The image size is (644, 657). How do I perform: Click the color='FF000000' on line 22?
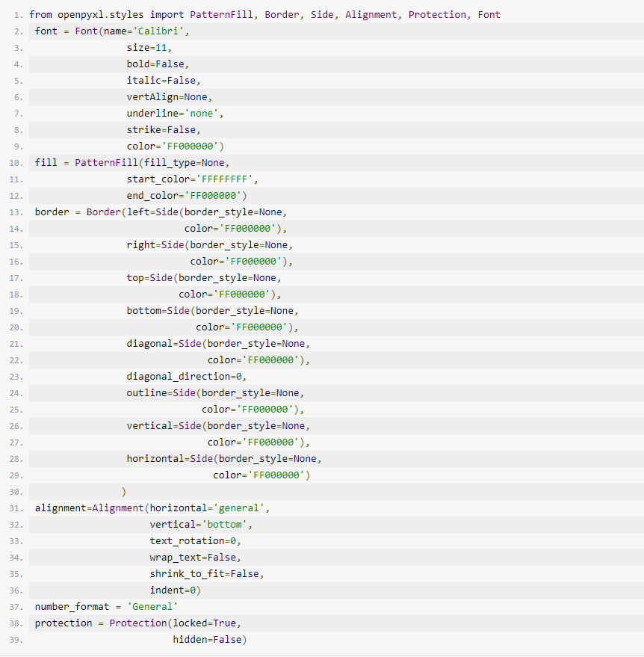point(258,360)
